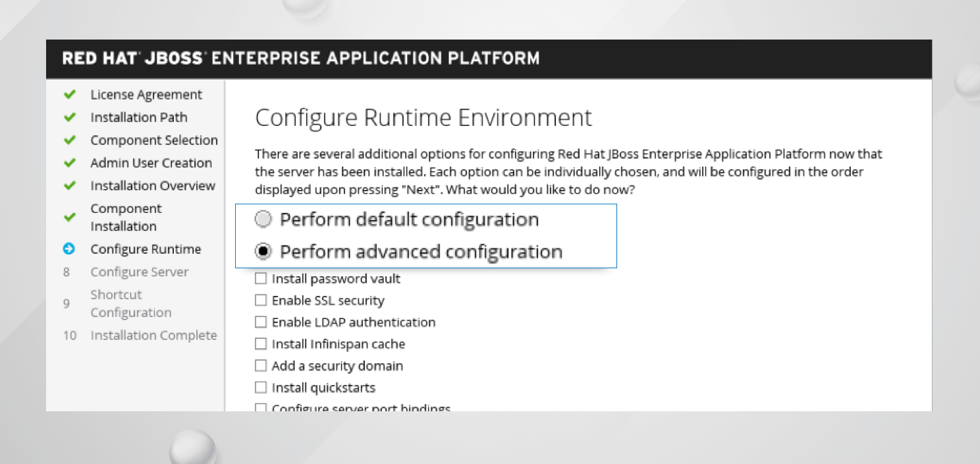Screen dimensions: 980x464
Task: Select Perform default configuration radio button
Action: click(x=263, y=219)
